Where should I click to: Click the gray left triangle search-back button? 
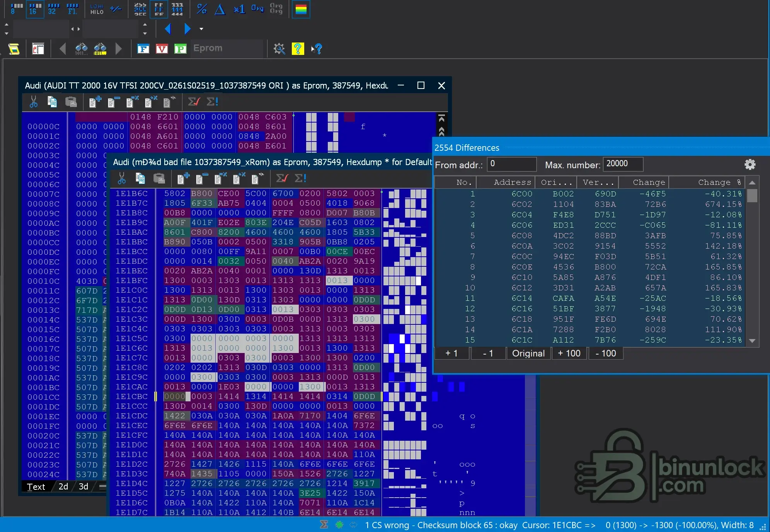[63, 49]
